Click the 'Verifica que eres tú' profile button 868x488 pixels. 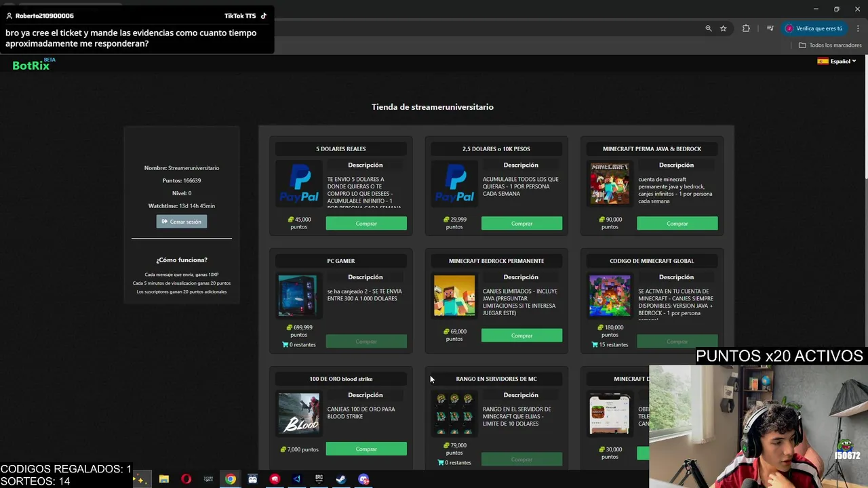point(814,28)
